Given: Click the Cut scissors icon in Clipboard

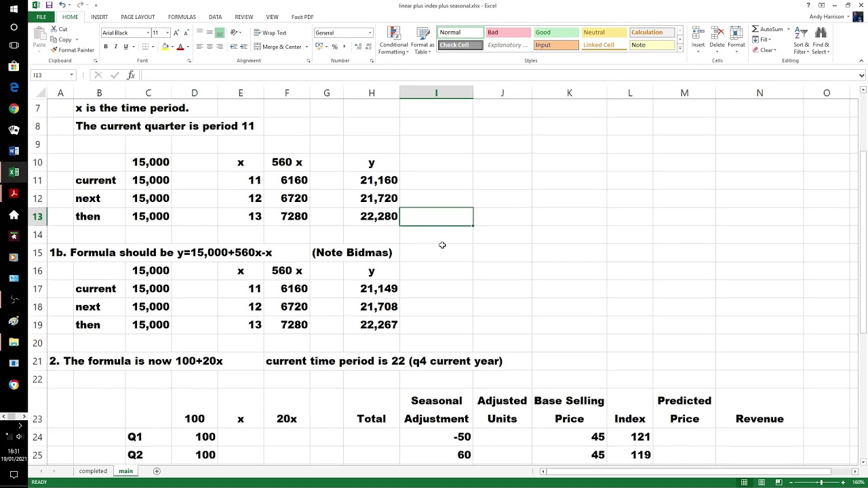Looking at the screenshot, I should coord(54,29).
